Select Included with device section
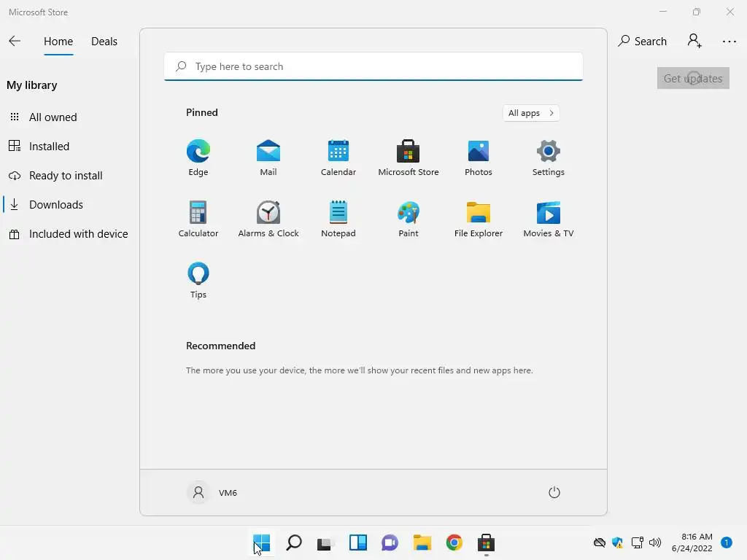Image resolution: width=747 pixels, height=560 pixels. (66, 234)
